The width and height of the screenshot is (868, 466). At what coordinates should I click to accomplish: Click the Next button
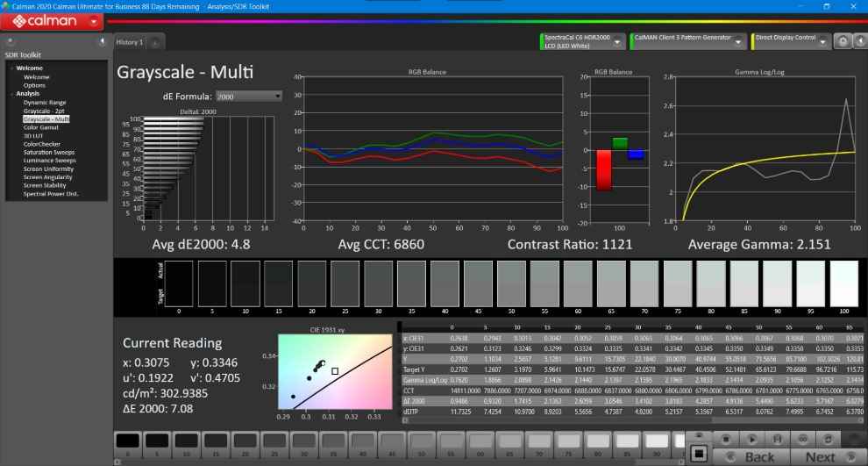point(829,457)
